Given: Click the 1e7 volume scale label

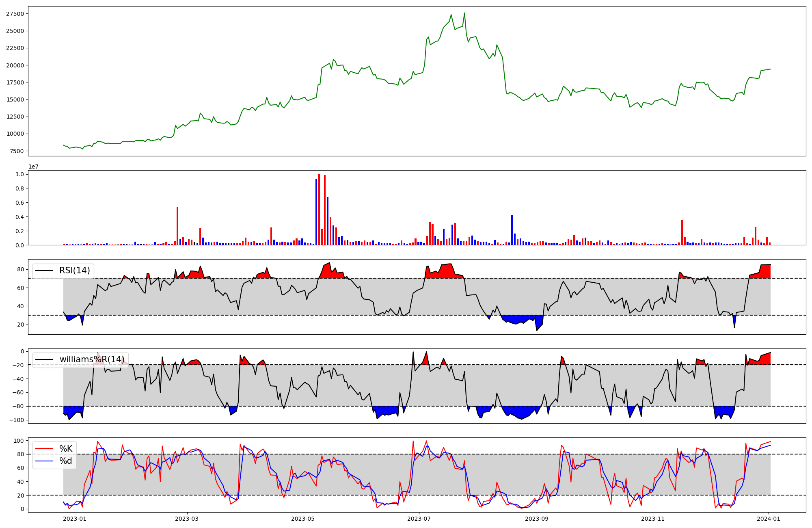Looking at the screenshot, I should click(34, 167).
